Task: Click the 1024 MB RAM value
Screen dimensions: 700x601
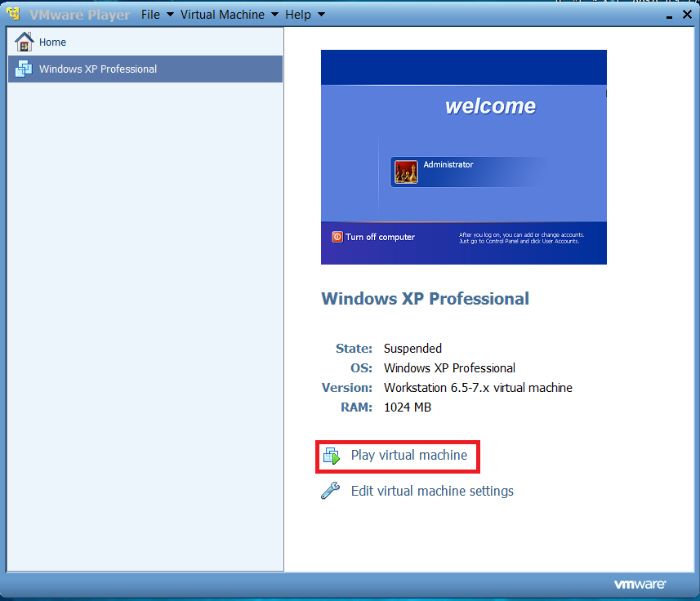Action: pyautogui.click(x=408, y=407)
